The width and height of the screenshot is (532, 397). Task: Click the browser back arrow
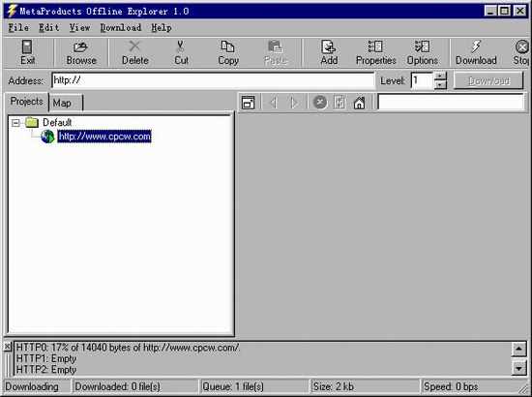pyautogui.click(x=274, y=103)
